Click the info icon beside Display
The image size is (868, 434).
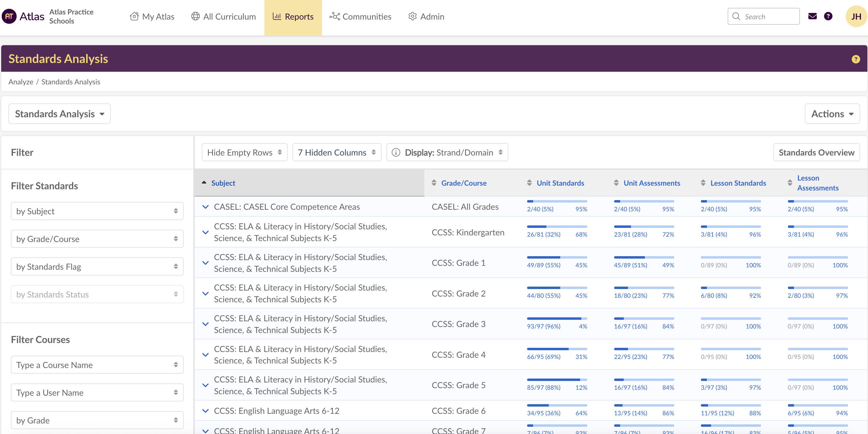click(x=396, y=153)
